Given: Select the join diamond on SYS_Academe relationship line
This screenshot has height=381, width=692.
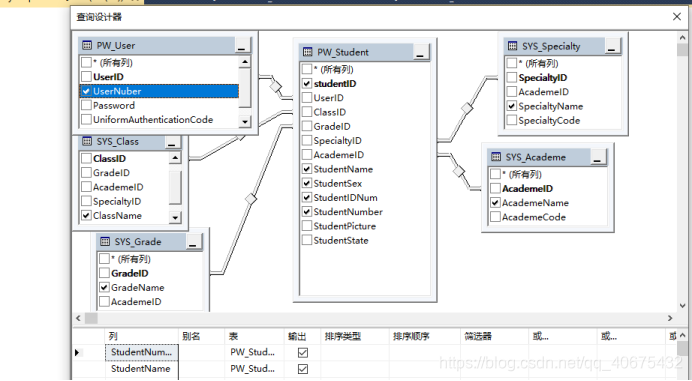Looking at the screenshot, I should pyautogui.click(x=459, y=170).
